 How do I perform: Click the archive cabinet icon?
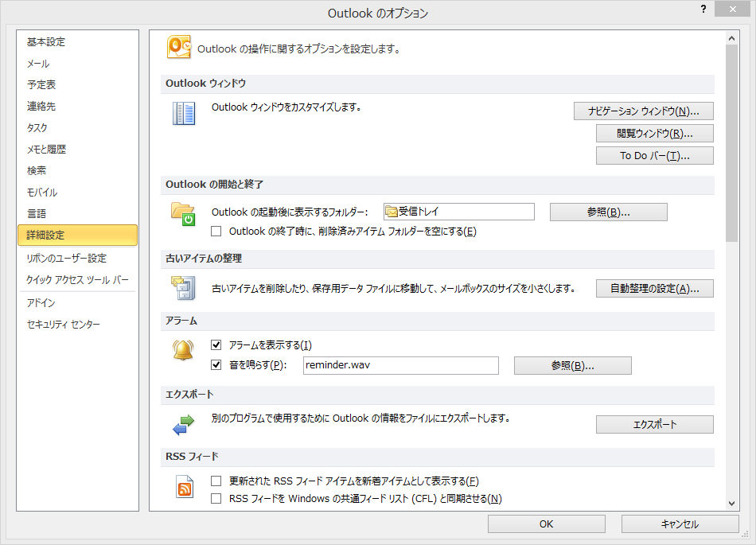click(x=183, y=288)
